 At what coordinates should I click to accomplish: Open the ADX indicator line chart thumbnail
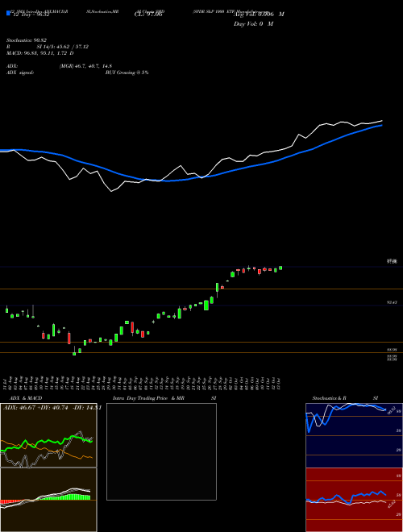point(48,435)
